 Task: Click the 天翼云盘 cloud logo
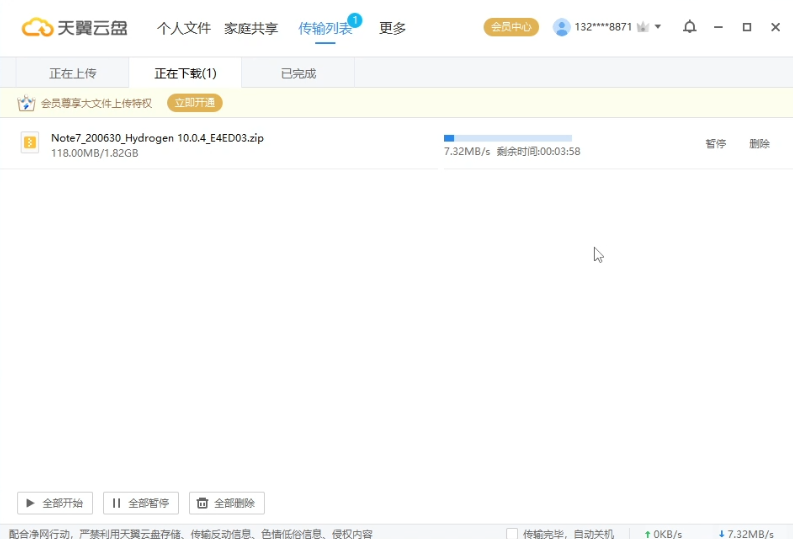click(x=38, y=28)
